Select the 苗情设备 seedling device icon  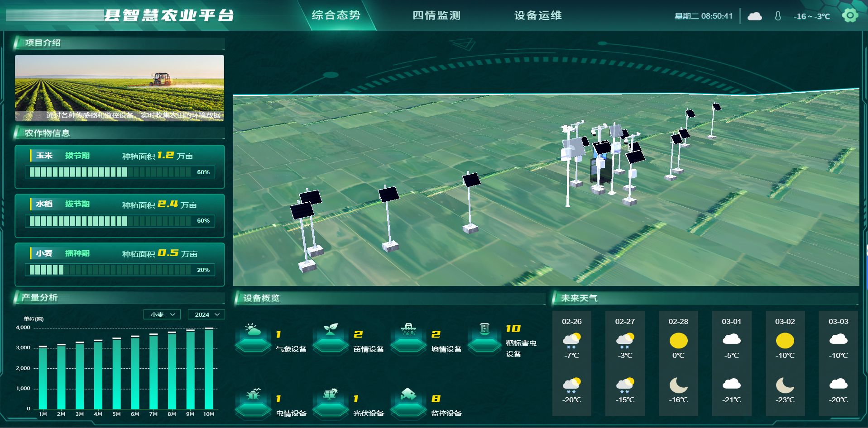point(331,336)
